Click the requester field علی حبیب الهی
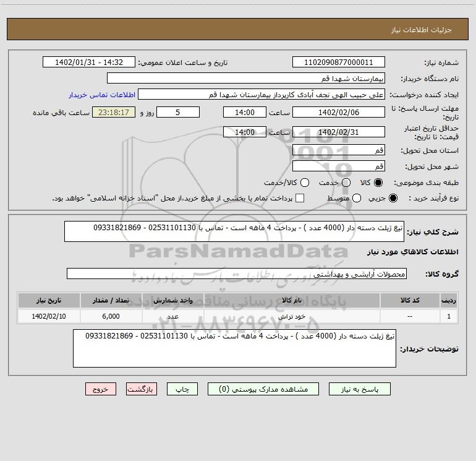476x461 pixels. [261, 94]
